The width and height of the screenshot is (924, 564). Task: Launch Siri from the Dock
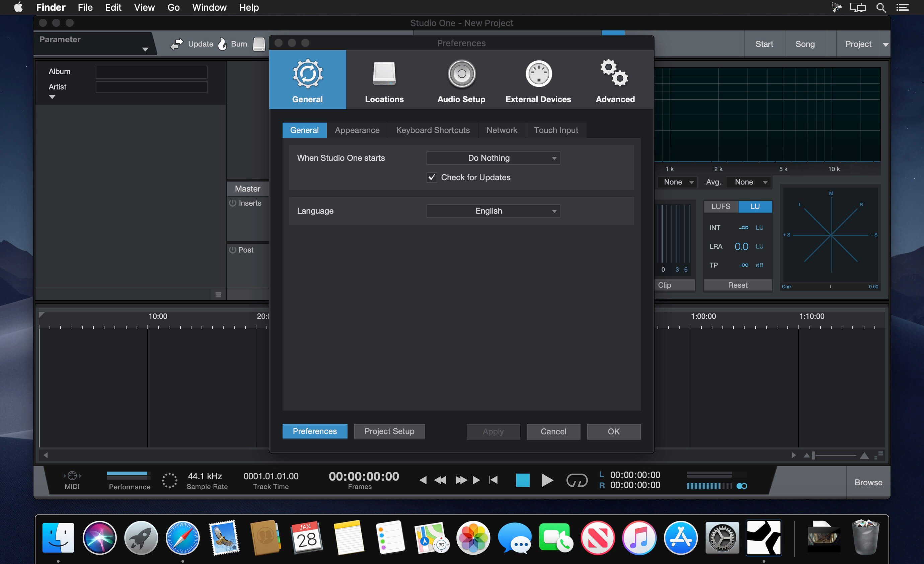click(x=99, y=538)
